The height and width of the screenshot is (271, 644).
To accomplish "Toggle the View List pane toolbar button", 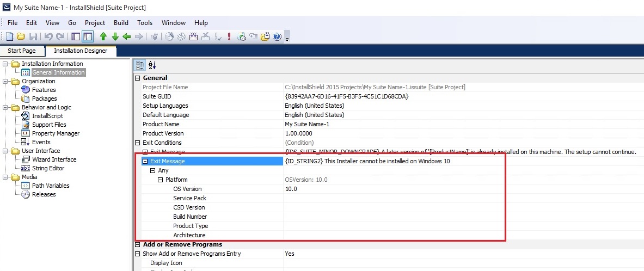I will coord(76,36).
